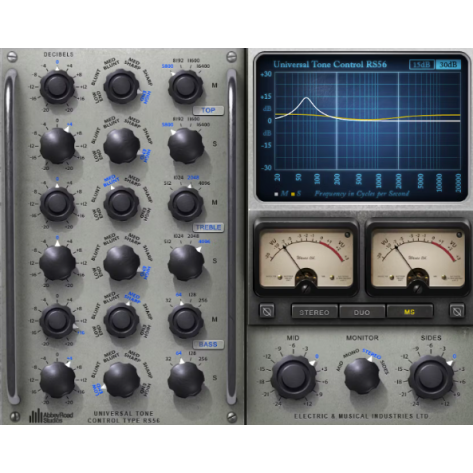Select MS processing mode
This screenshot has height=473, width=473.
point(410,312)
